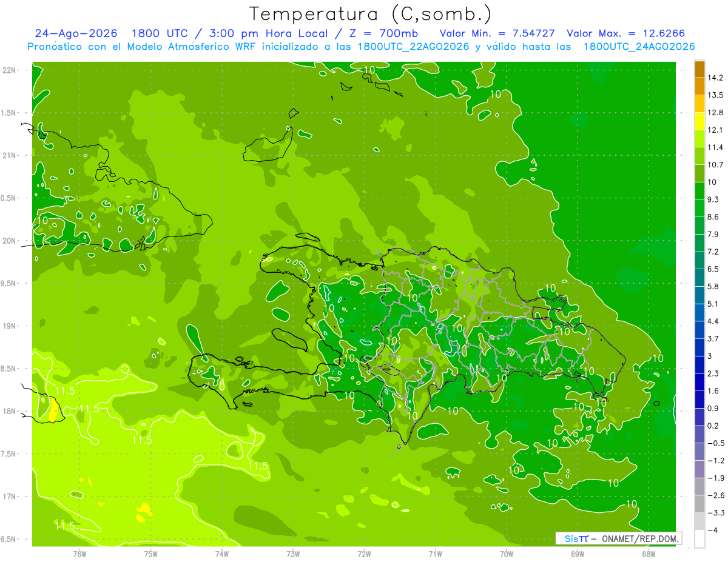Click the '14.2' colorbar label
The image size is (728, 562).
pyautogui.click(x=715, y=78)
